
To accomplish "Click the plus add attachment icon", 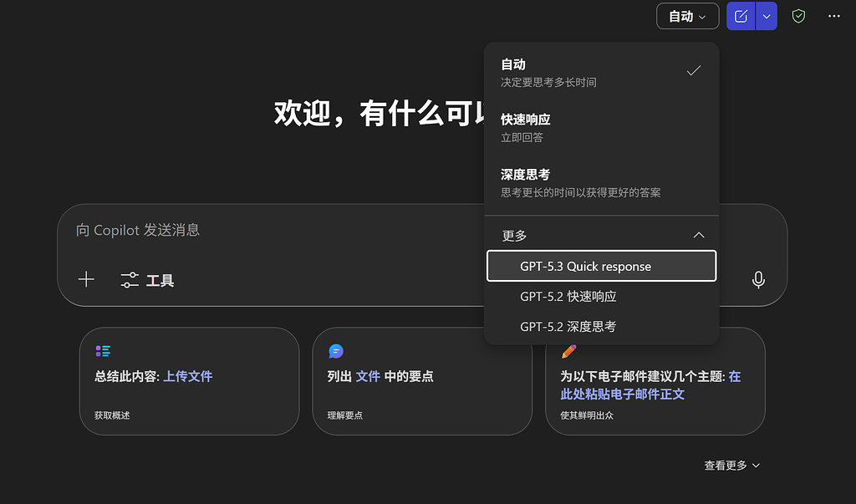I will point(86,279).
